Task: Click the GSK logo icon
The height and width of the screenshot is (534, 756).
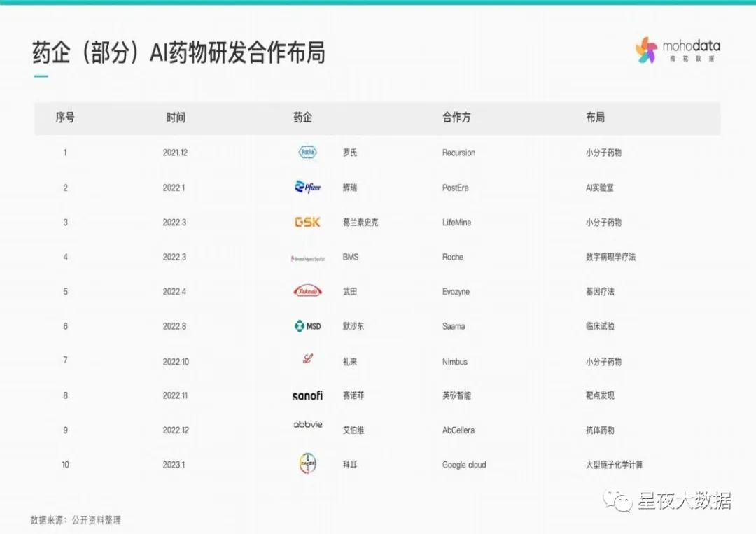Action: click(x=307, y=222)
